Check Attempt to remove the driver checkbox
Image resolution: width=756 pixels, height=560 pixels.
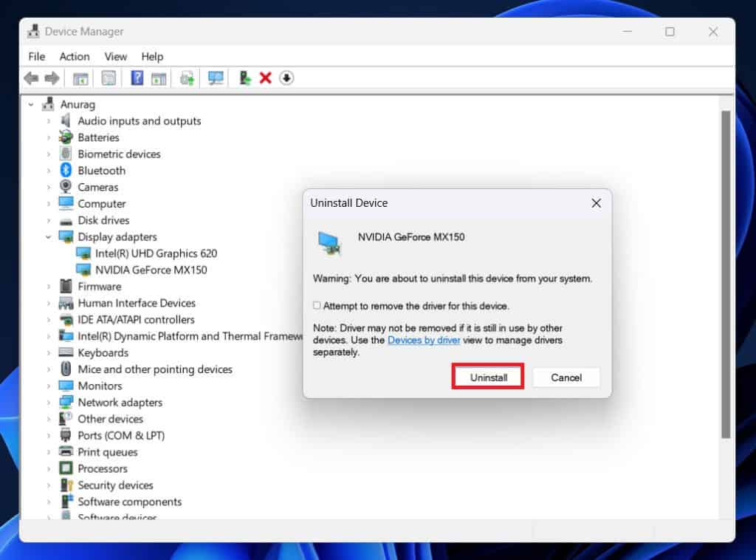[x=316, y=305]
